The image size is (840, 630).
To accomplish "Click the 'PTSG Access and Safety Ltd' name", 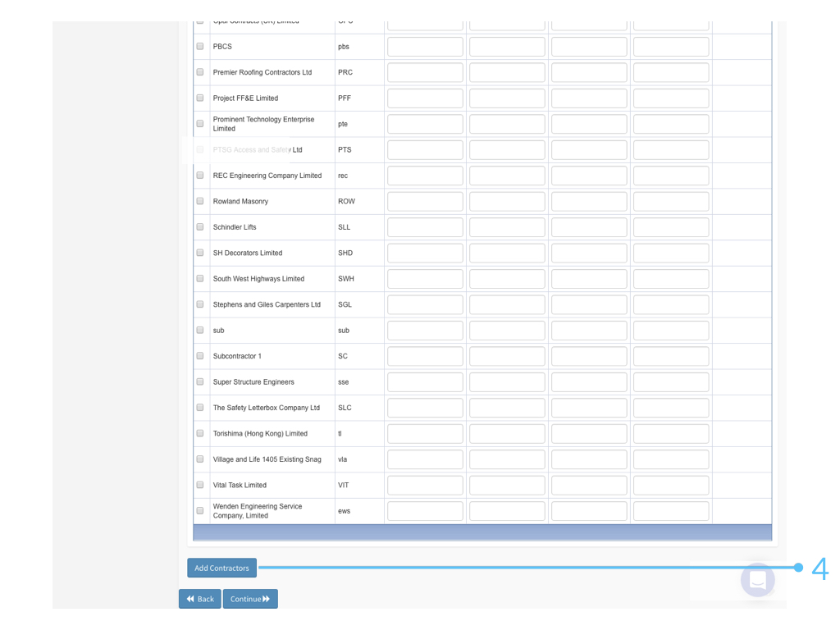I will (x=258, y=150).
